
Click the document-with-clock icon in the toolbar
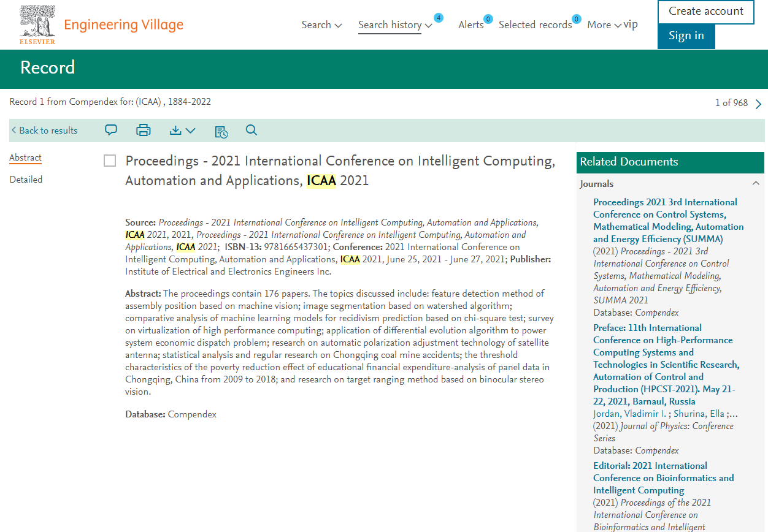point(221,131)
